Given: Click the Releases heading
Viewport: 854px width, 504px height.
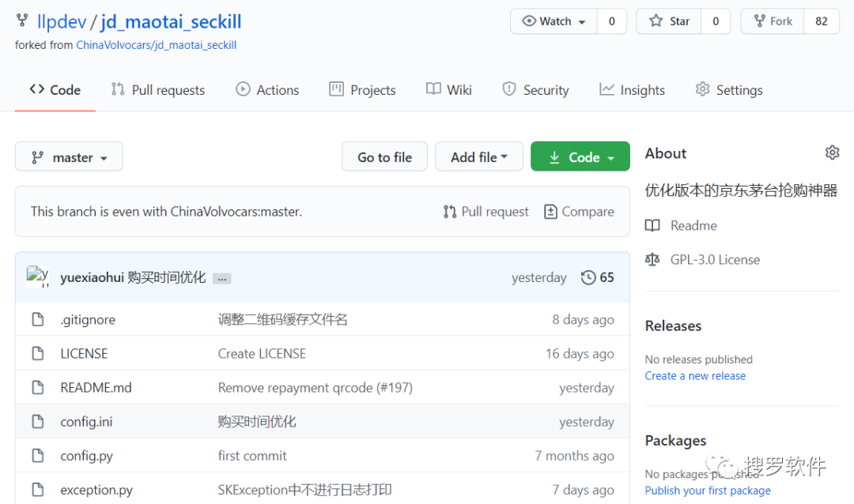Looking at the screenshot, I should tap(673, 325).
